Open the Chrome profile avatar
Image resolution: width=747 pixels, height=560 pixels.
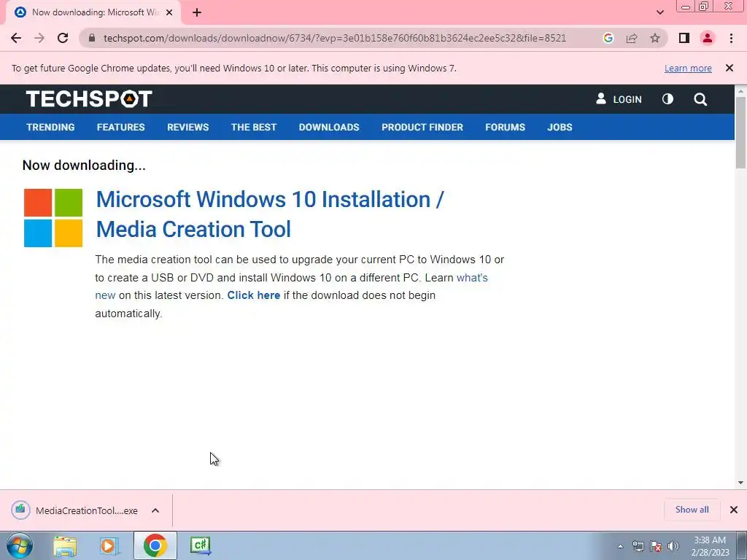click(708, 38)
